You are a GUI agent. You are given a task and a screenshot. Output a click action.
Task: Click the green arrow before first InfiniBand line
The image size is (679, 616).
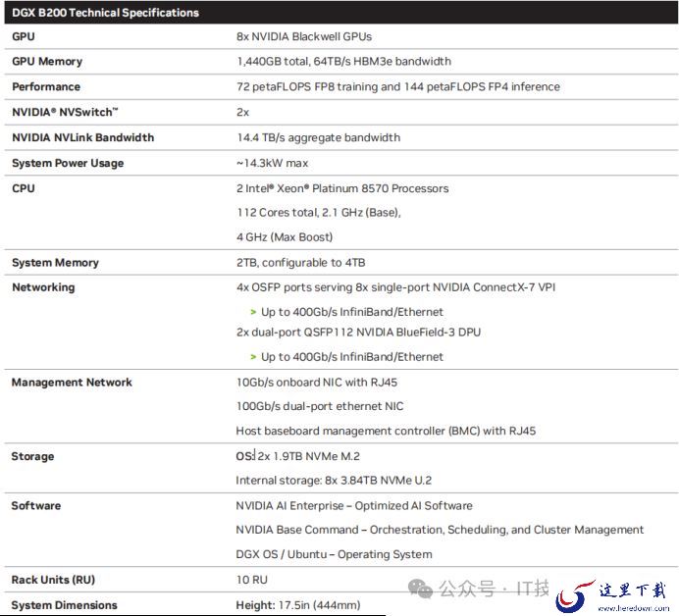[x=253, y=312]
